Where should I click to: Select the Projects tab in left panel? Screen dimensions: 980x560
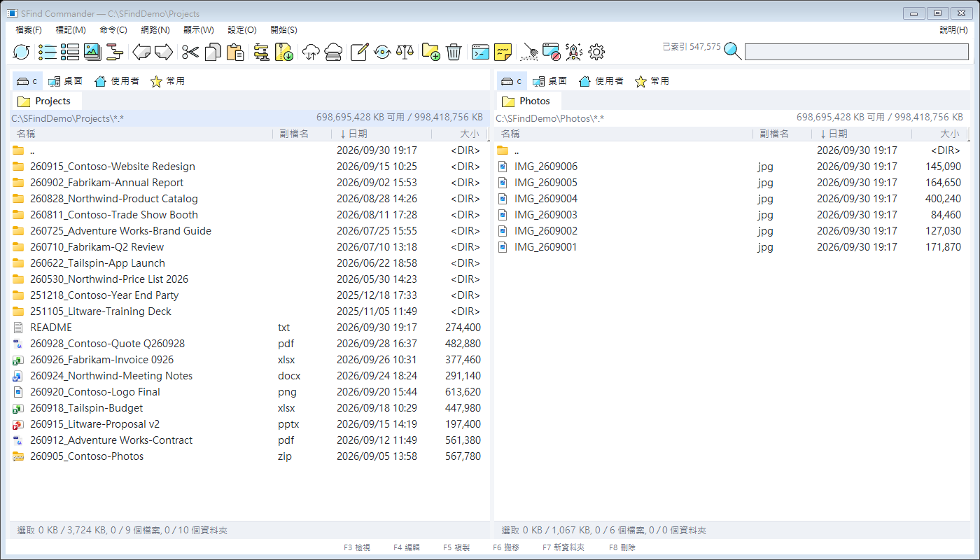click(46, 101)
